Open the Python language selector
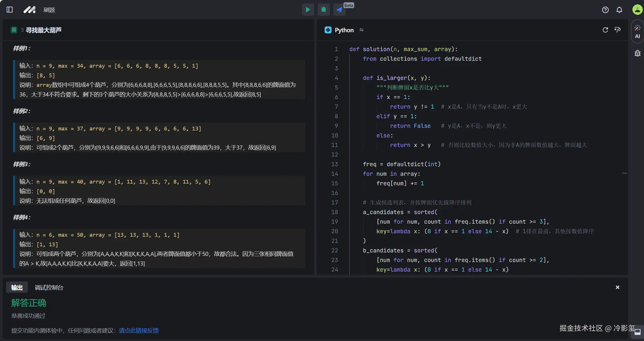This screenshot has width=644, height=341. point(344,30)
